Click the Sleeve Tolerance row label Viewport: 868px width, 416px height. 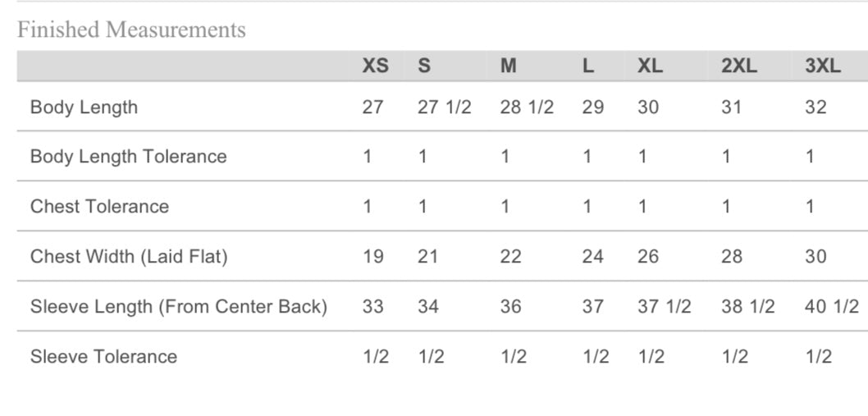103,357
